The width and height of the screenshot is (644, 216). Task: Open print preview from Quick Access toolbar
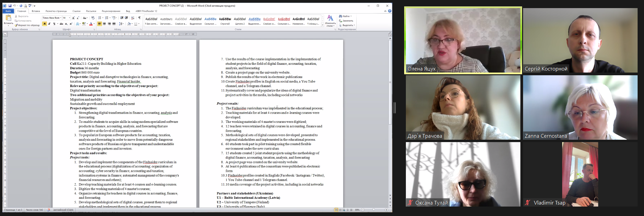point(25,6)
